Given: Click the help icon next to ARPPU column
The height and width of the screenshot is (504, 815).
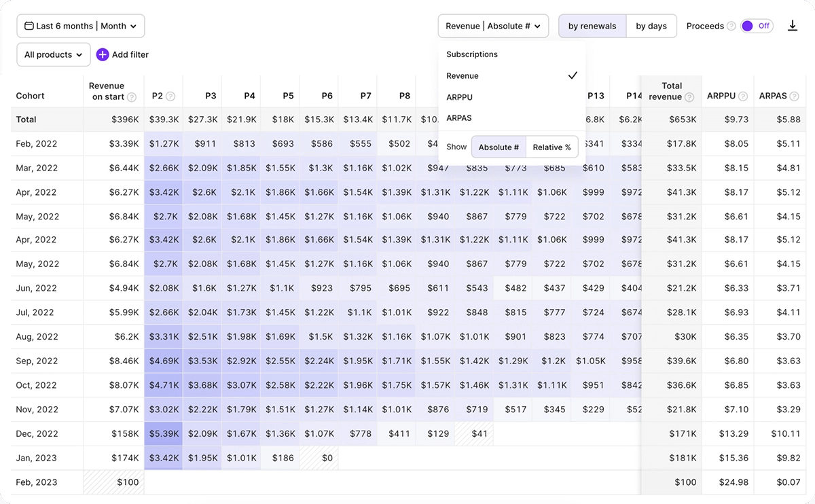Looking at the screenshot, I should click(x=743, y=96).
